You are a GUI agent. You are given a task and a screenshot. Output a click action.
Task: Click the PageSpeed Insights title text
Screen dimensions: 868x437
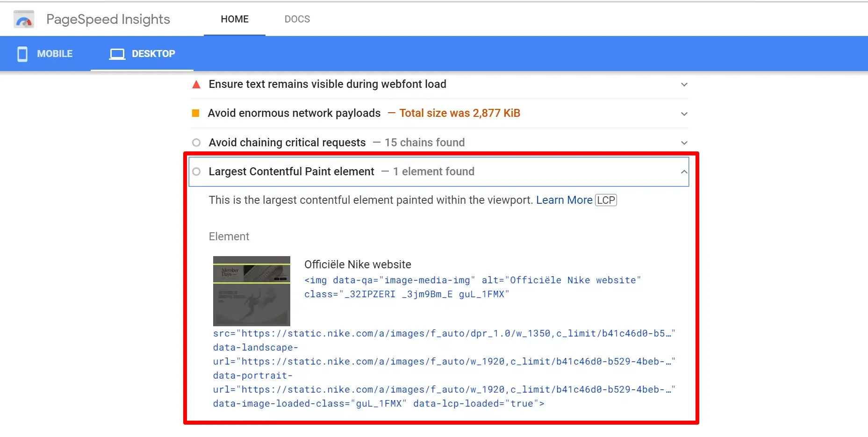108,19
